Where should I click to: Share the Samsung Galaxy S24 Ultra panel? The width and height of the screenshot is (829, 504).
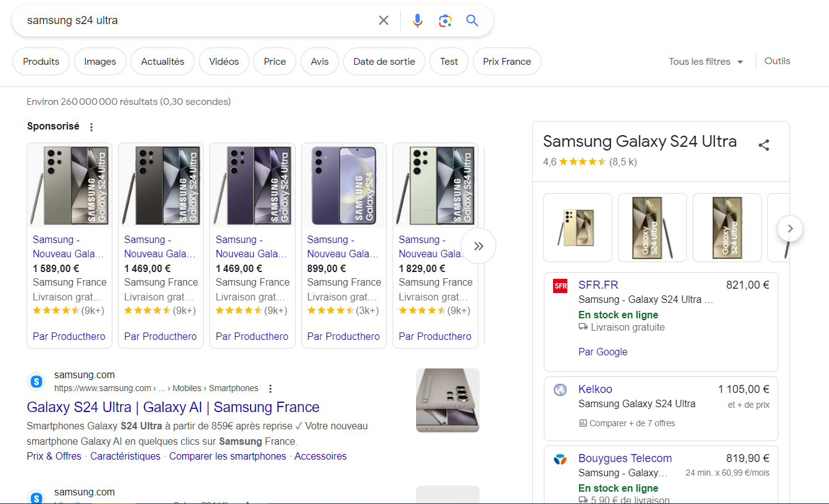(x=764, y=145)
